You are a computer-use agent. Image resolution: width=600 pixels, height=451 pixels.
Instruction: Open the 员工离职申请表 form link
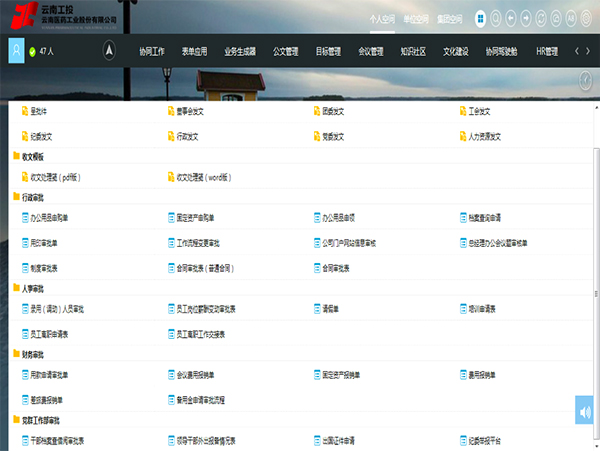(49, 334)
